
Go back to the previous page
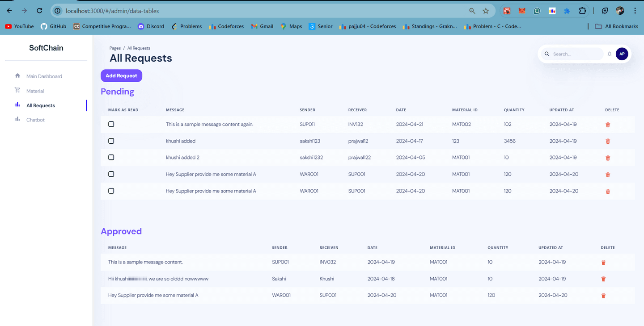point(9,11)
